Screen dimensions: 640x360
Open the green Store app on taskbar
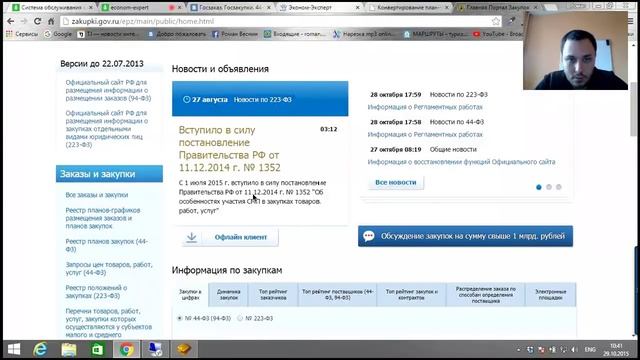[x=98, y=349]
